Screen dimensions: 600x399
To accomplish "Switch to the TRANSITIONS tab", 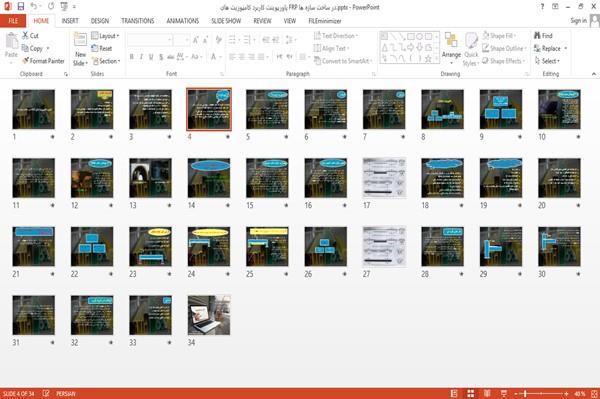I will (x=138, y=21).
